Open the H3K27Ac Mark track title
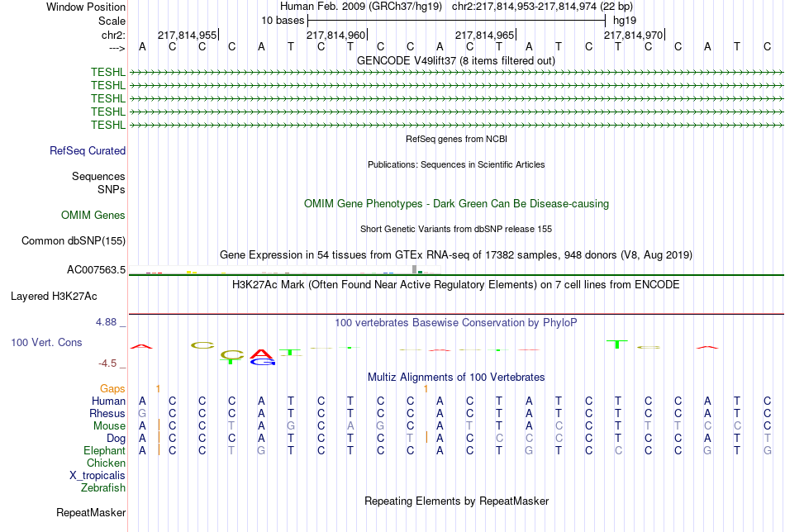Screen dimensions: 785x532 pos(456,285)
